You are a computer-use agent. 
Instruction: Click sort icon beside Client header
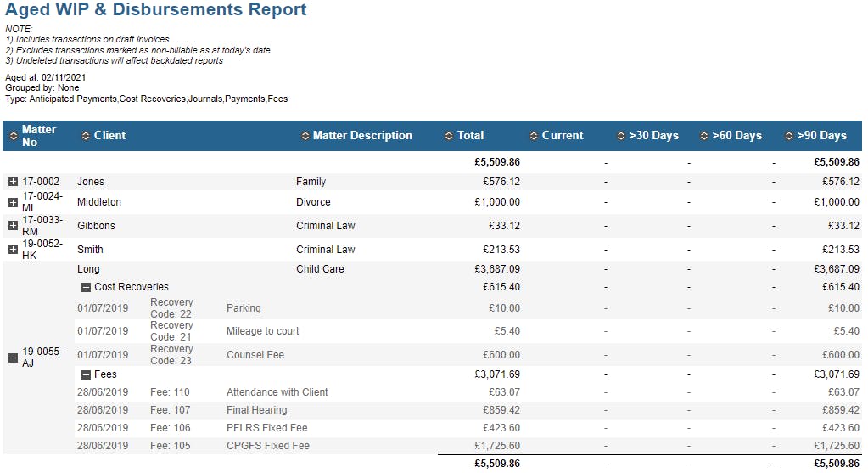pyautogui.click(x=85, y=136)
